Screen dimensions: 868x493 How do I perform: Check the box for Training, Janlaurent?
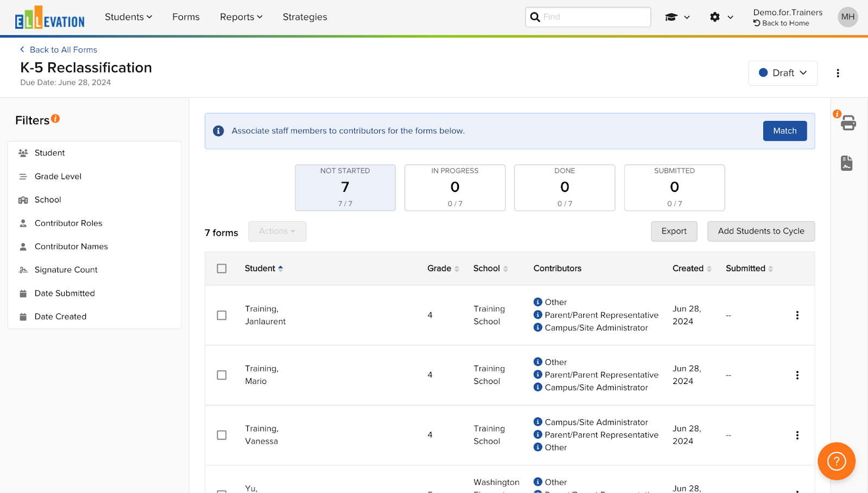click(221, 315)
